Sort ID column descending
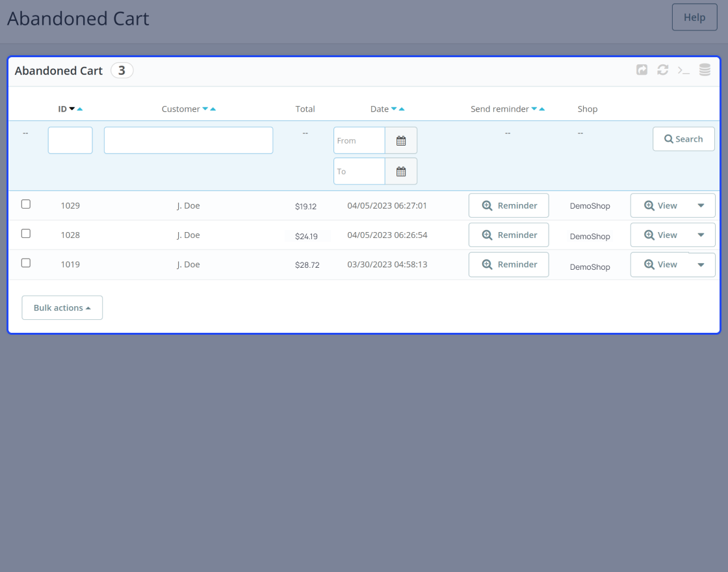Screen dimensions: 728x572 pyautogui.click(x=72, y=109)
